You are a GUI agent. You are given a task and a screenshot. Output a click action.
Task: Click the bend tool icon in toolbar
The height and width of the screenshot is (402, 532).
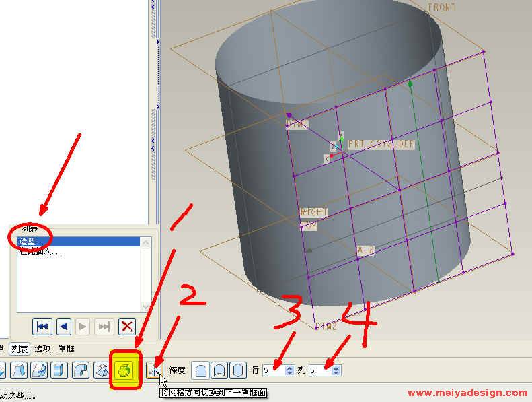click(81, 370)
